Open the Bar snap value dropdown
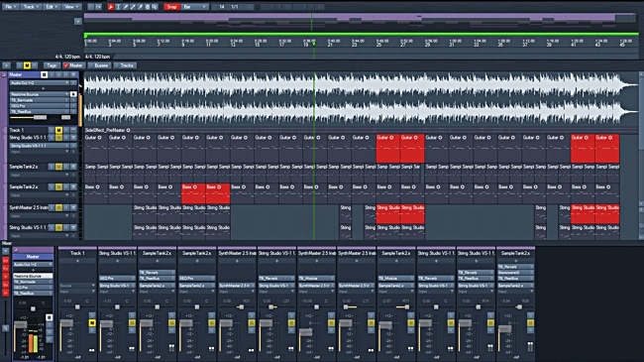Image resolution: width=644 pixels, height=362 pixels. coord(194,7)
